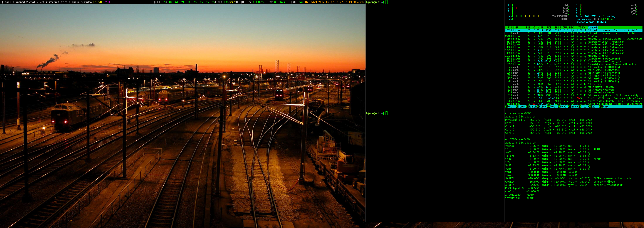Image resolution: width=644 pixels, height=228 pixels.
Task: Click F3 Search in htop
Action: [532, 107]
